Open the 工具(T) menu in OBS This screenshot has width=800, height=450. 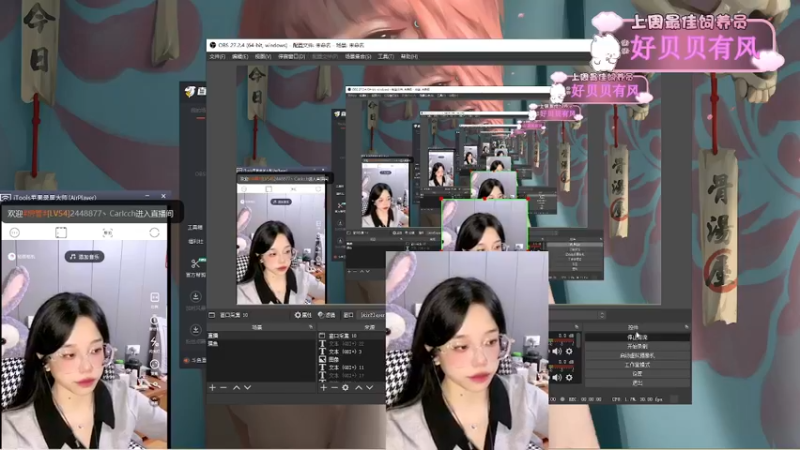point(386,57)
